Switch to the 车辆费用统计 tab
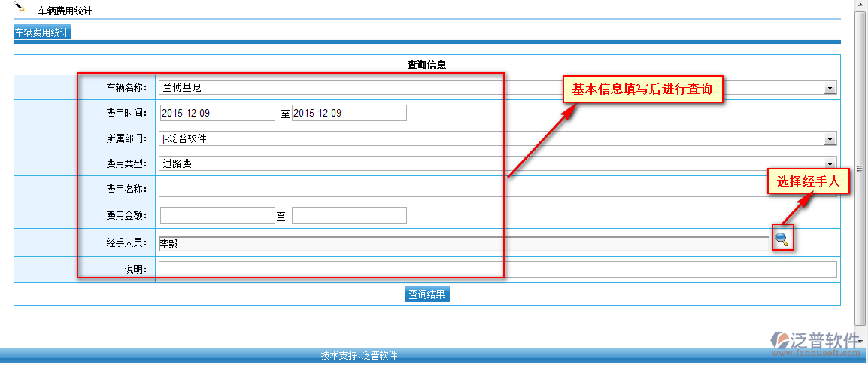Image resolution: width=868 pixels, height=365 pixels. [x=42, y=32]
